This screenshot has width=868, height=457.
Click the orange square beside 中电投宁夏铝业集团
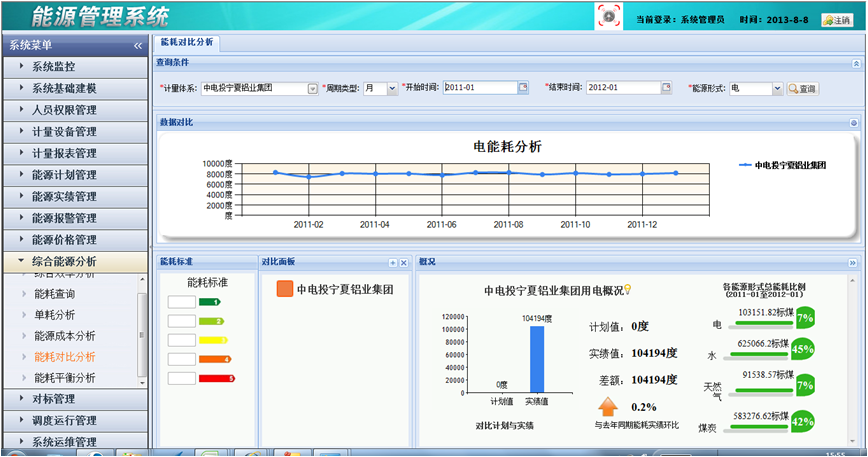[x=284, y=290]
